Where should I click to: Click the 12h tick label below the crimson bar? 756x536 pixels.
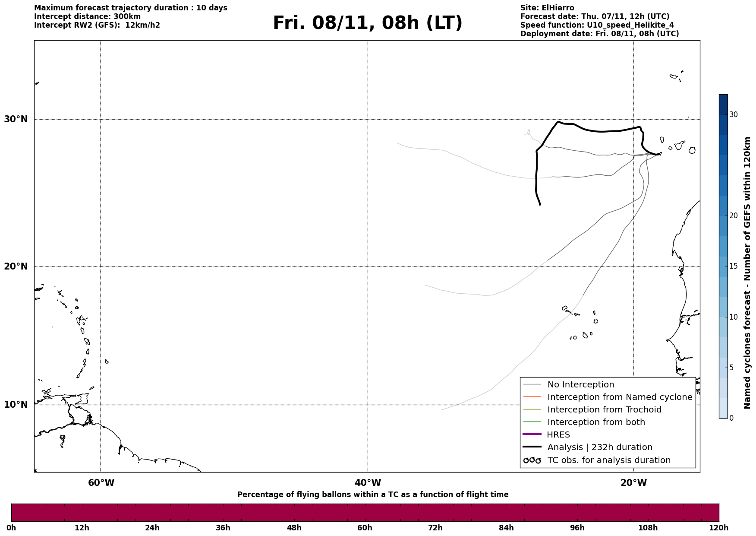click(x=82, y=528)
